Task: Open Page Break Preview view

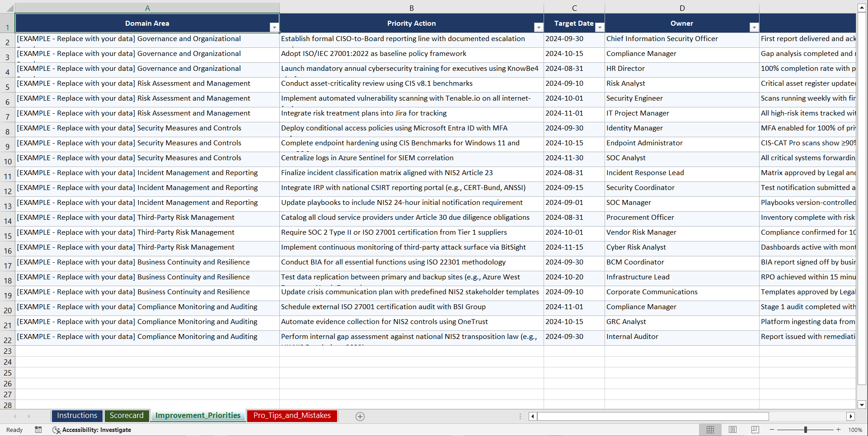Action: (755, 430)
